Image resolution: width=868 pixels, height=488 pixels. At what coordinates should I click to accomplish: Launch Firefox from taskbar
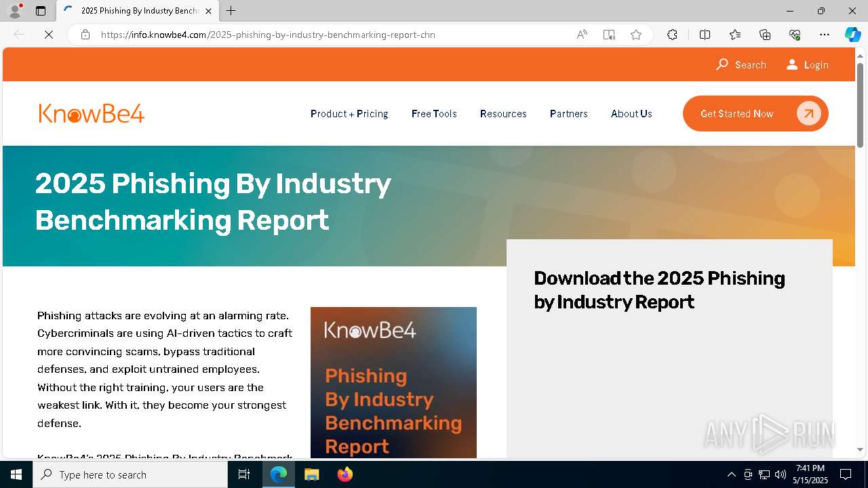coord(345,474)
